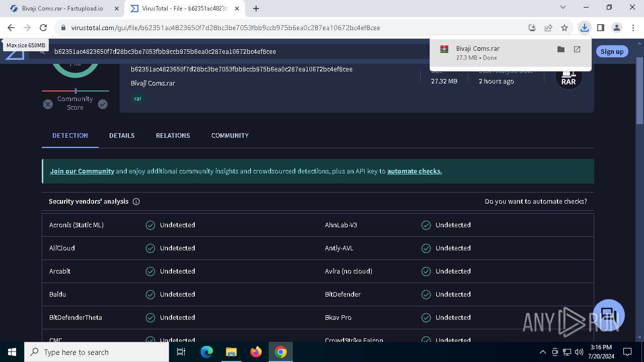The height and width of the screenshot is (362, 644).
Task: Reload the VirusTotal page
Action: pyautogui.click(x=43, y=28)
